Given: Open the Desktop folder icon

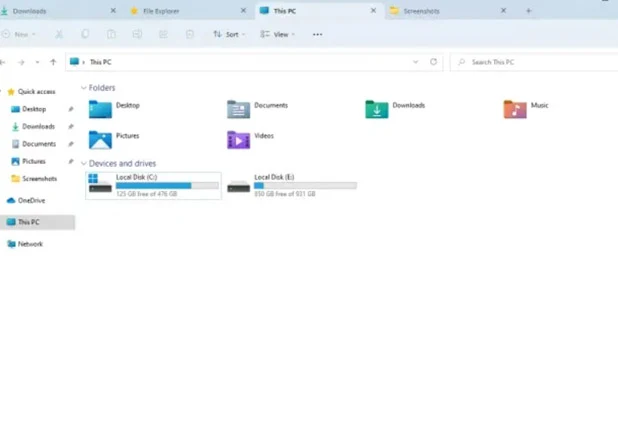Looking at the screenshot, I should [x=100, y=109].
